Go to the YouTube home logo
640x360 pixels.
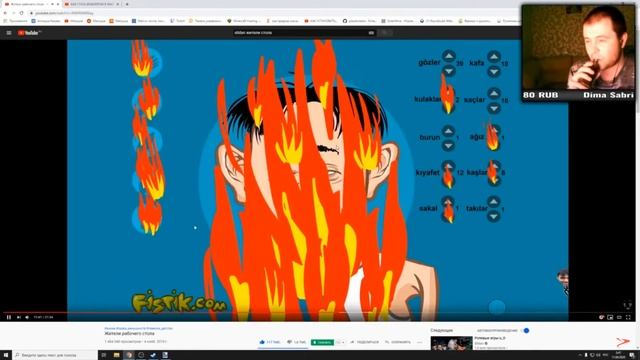pyautogui.click(x=29, y=33)
